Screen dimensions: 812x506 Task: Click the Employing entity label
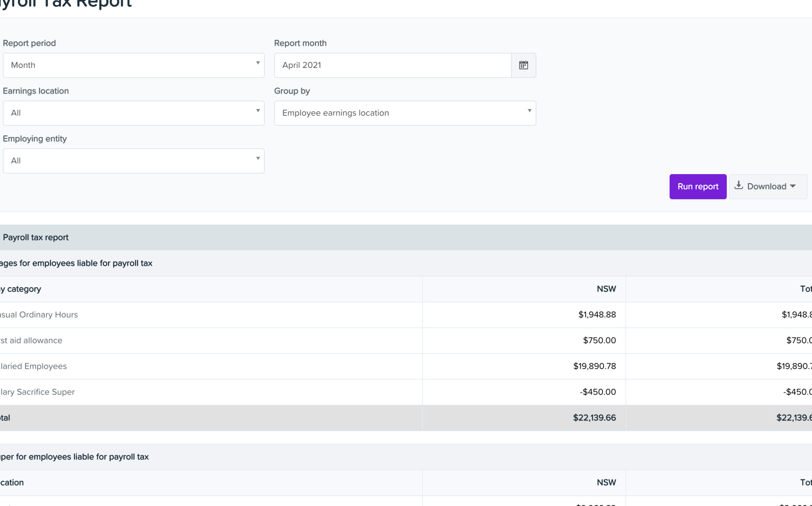35,139
